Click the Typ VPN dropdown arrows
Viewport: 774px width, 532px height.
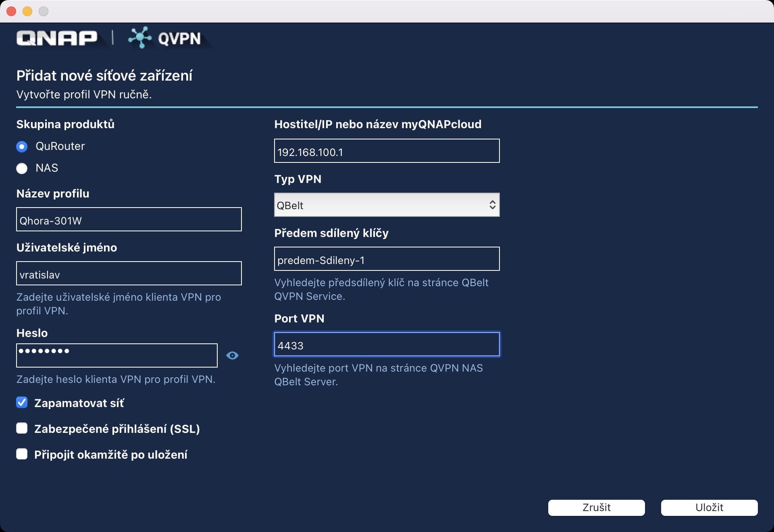coord(492,205)
